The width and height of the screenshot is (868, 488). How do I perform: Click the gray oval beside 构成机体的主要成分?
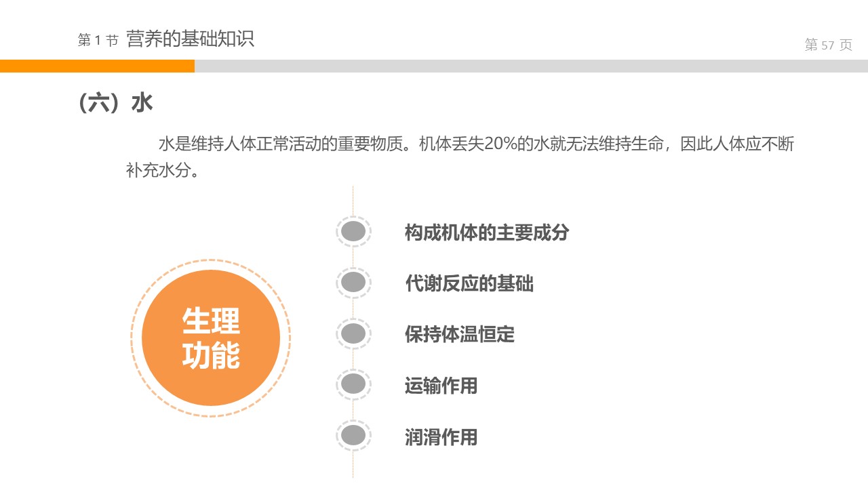[353, 232]
